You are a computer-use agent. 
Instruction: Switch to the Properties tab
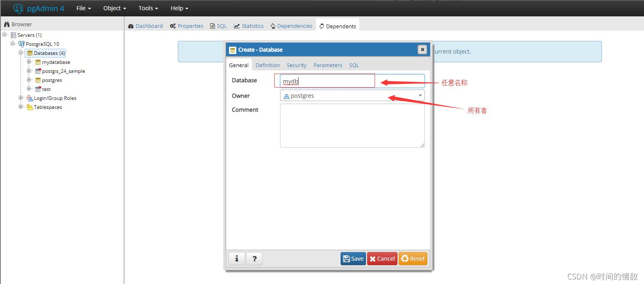tap(186, 26)
